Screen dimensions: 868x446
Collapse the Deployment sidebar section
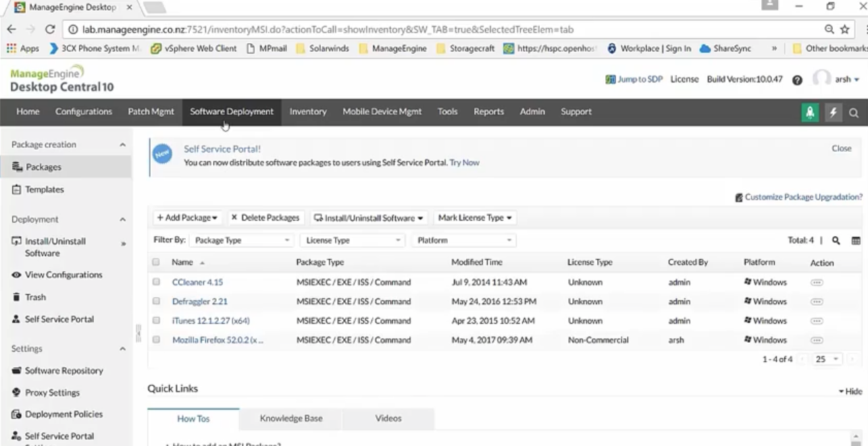tap(122, 219)
